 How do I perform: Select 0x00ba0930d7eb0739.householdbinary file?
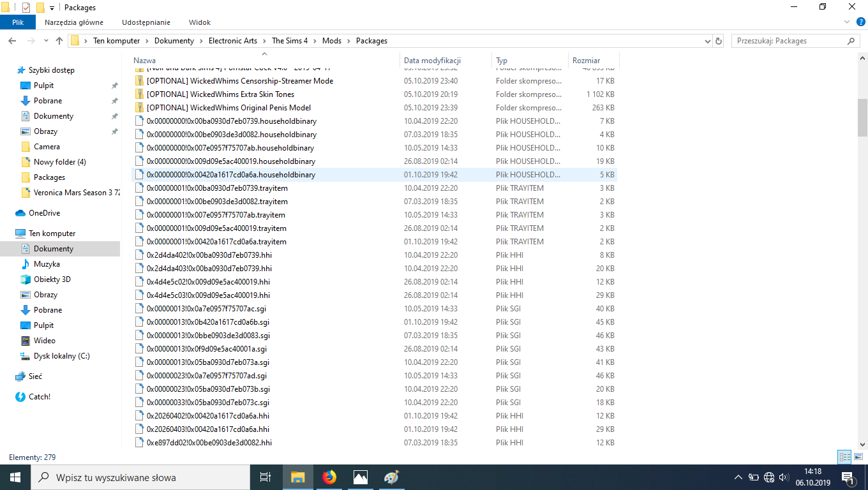(x=231, y=121)
